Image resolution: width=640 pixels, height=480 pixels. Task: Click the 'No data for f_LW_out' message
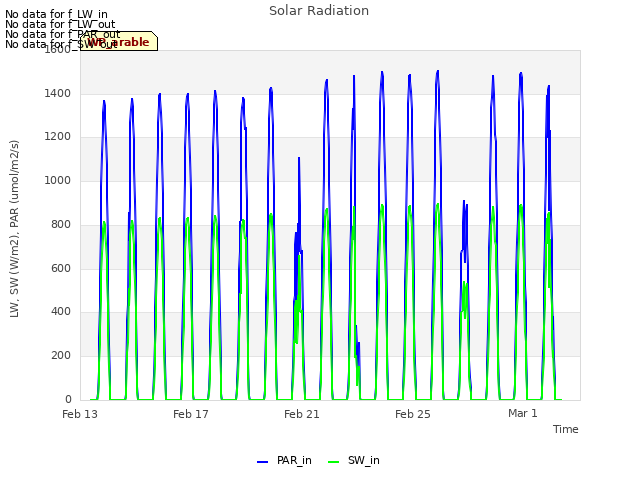pyautogui.click(x=60, y=24)
